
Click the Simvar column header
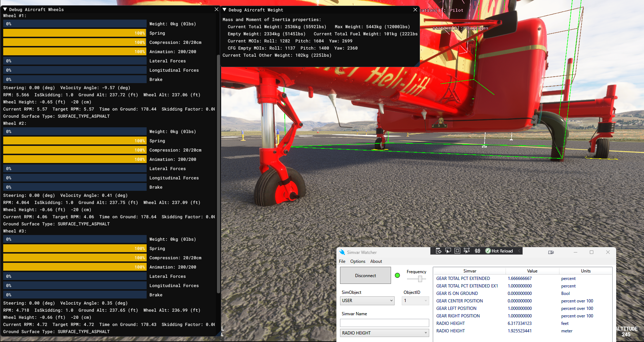(470, 271)
